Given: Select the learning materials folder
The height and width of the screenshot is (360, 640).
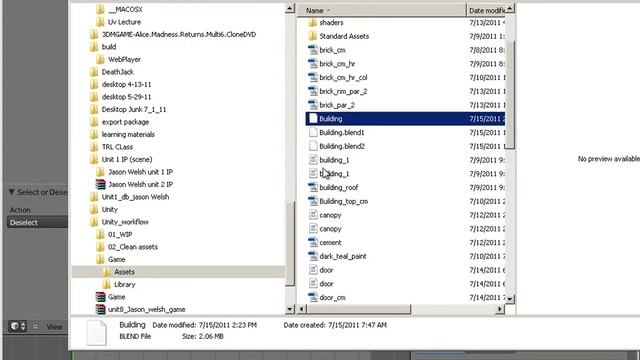Looking at the screenshot, I should (x=128, y=134).
